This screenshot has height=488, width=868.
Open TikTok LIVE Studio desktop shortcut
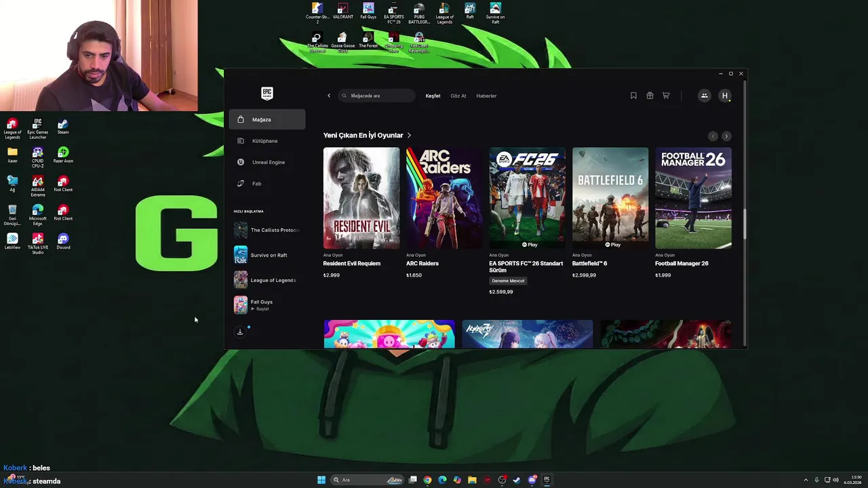pyautogui.click(x=37, y=244)
